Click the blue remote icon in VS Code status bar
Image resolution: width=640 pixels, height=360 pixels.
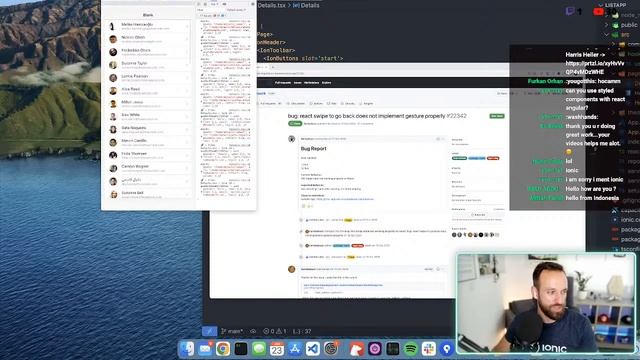209,331
